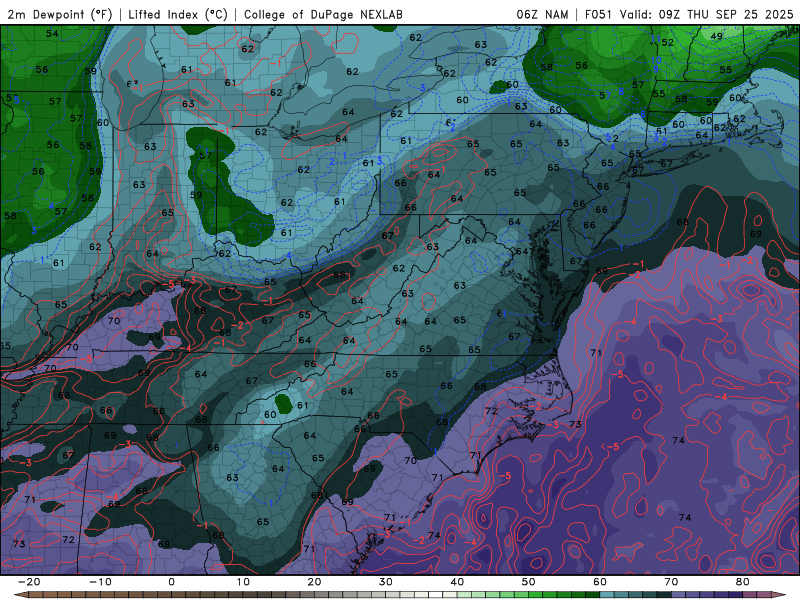The image size is (800, 600).
Task: Click the "2m Dewpoint (°F)" title text
Action: point(60,14)
